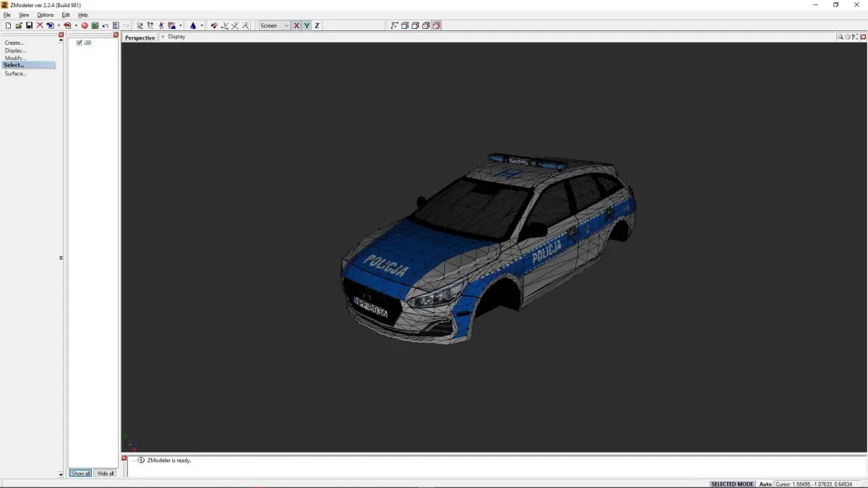868x488 pixels.
Task: Click the Open file folder icon
Action: [19, 25]
